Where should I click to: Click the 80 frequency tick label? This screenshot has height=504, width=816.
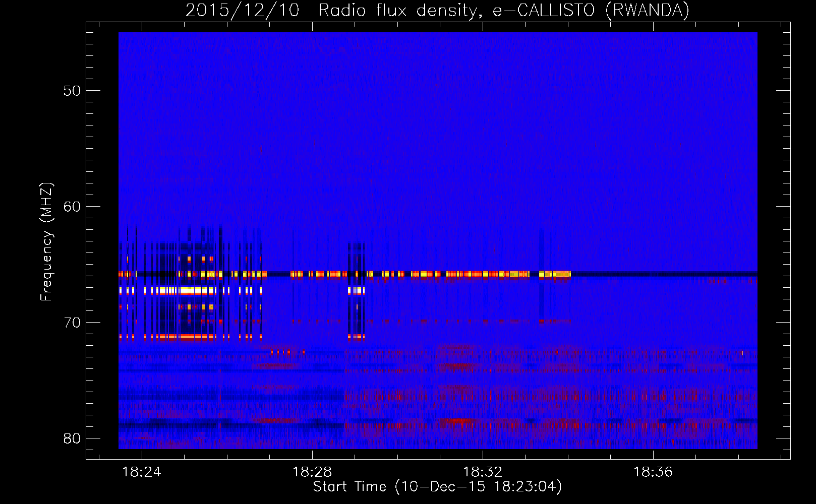click(x=72, y=438)
